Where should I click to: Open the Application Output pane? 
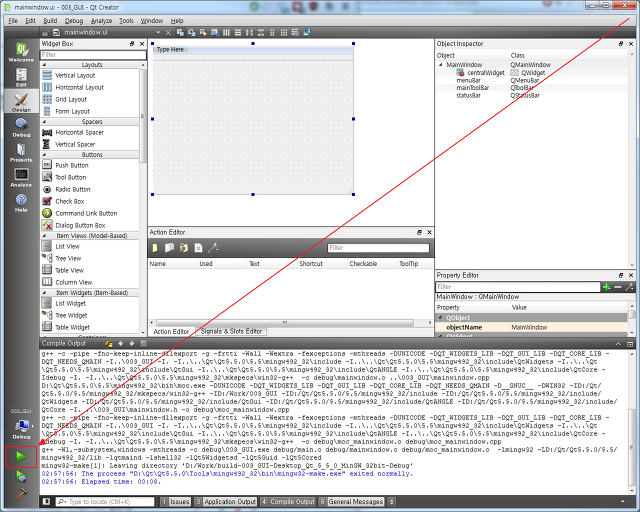point(226,501)
